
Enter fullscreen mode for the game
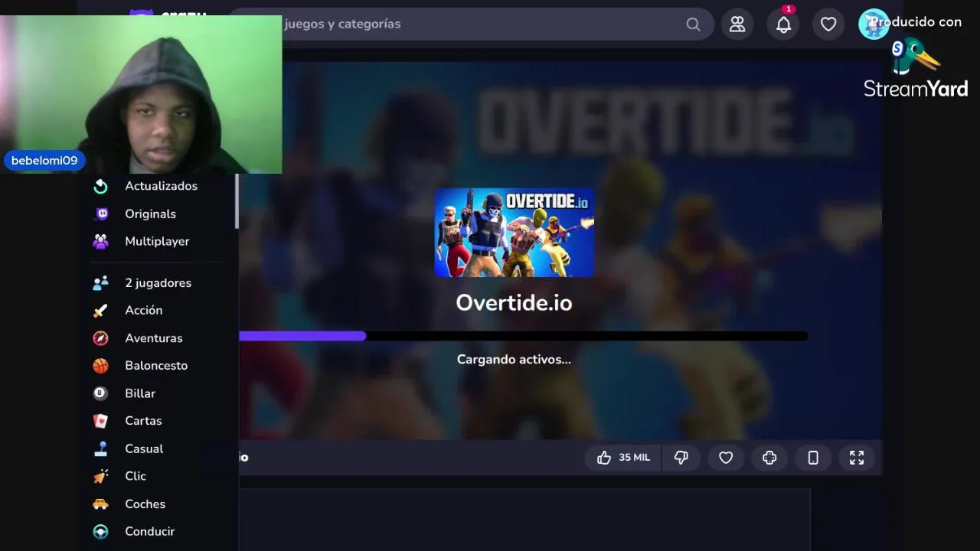coord(857,458)
